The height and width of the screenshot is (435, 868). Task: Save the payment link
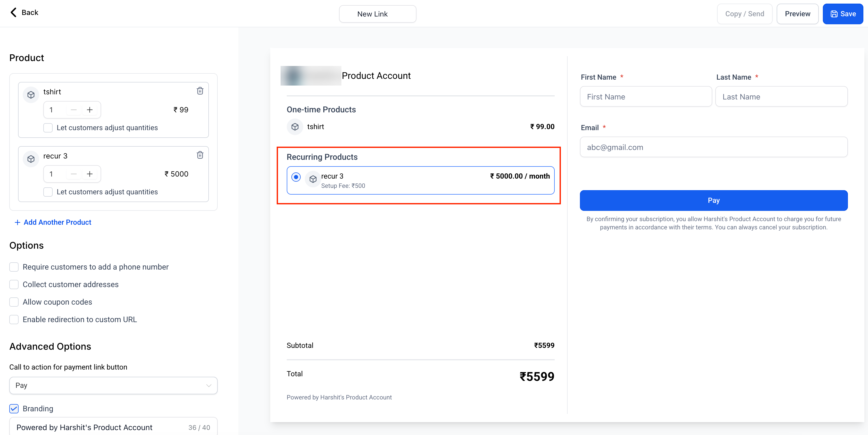pos(842,14)
